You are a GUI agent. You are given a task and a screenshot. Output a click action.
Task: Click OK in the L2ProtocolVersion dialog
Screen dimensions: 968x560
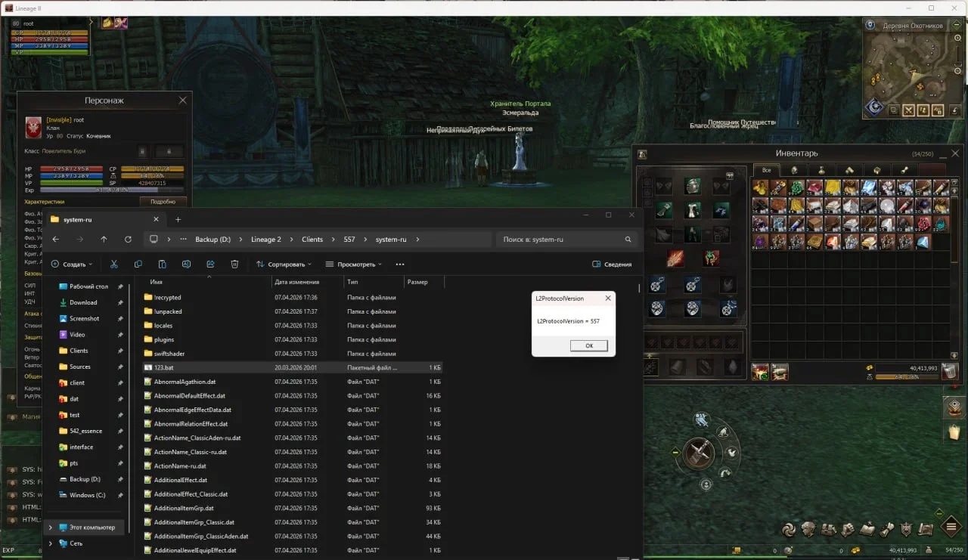pyautogui.click(x=589, y=345)
